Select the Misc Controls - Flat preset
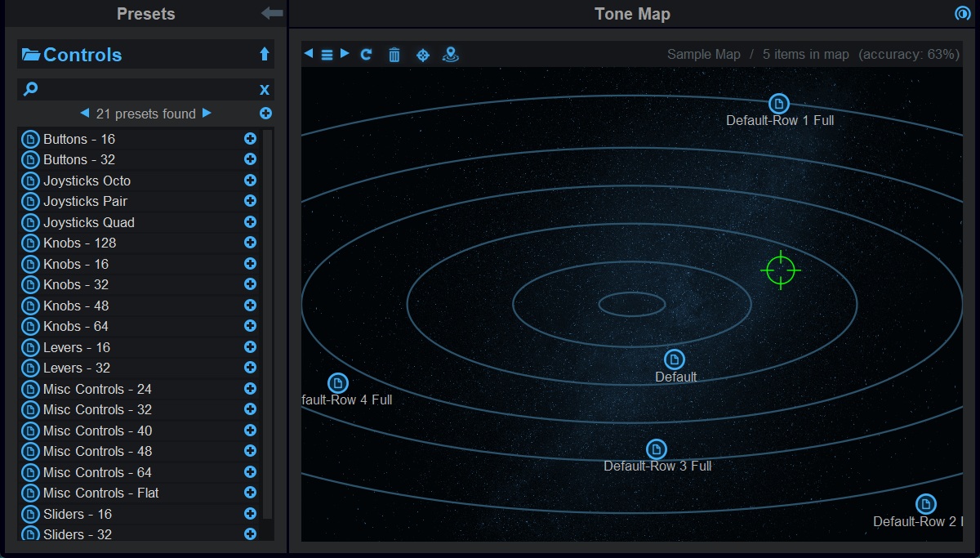980x558 pixels. click(x=101, y=493)
